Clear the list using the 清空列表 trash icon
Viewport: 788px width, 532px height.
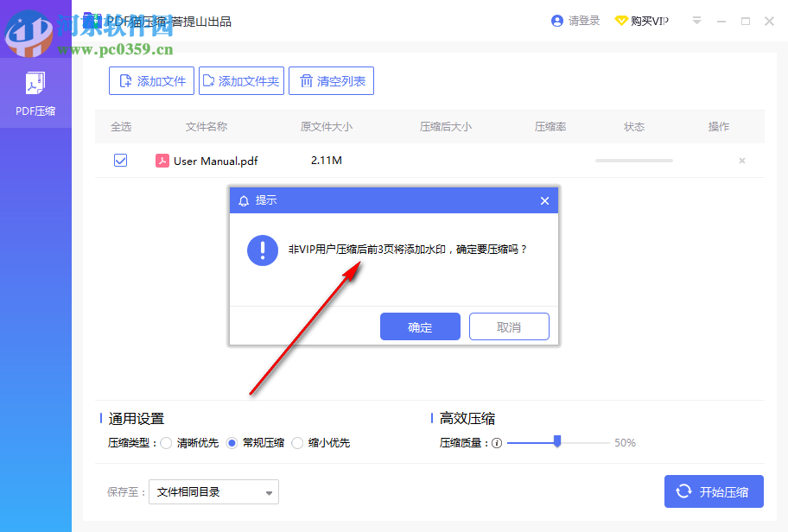[x=307, y=80]
